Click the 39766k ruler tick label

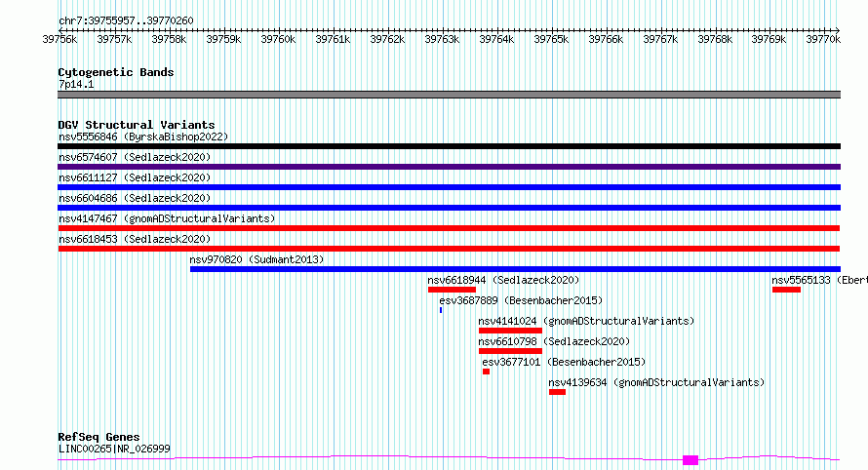click(x=607, y=39)
